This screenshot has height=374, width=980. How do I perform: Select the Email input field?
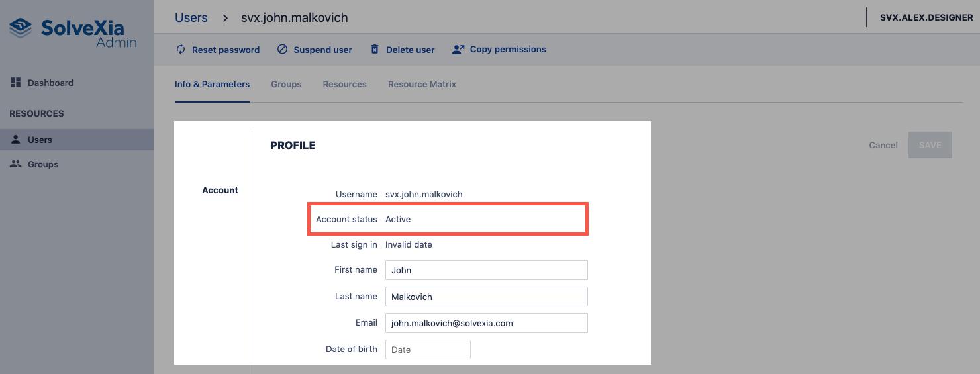point(486,323)
